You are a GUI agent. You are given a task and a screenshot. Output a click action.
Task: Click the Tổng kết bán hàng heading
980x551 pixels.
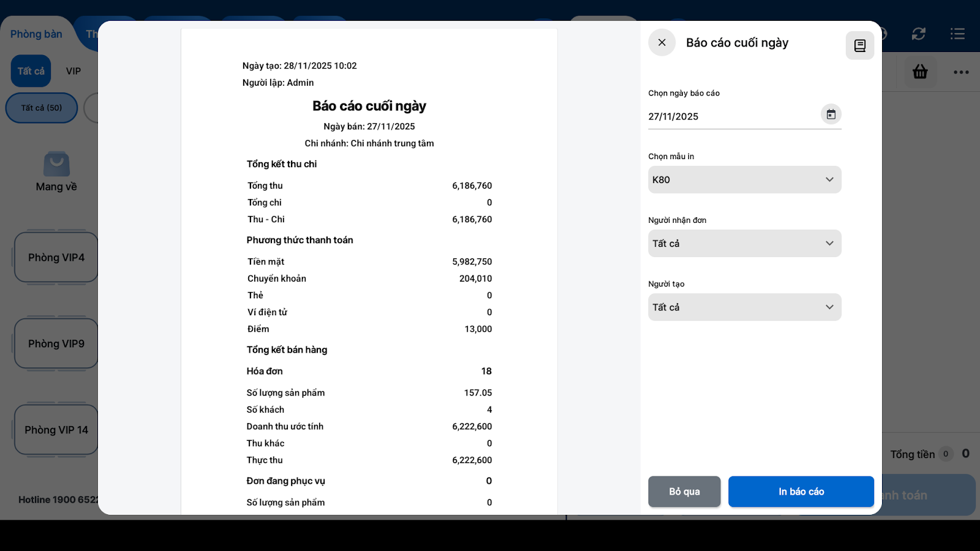pyautogui.click(x=287, y=350)
